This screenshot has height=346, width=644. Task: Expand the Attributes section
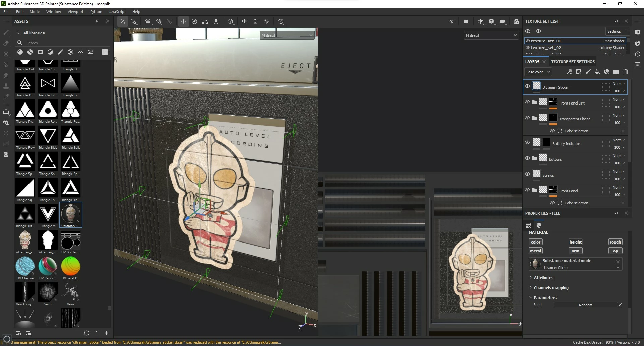pos(531,278)
